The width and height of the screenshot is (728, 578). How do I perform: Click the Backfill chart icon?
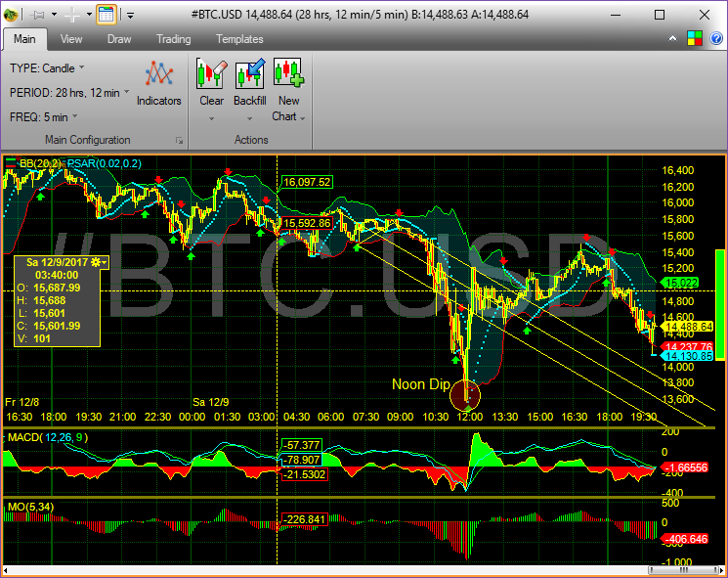pos(250,73)
